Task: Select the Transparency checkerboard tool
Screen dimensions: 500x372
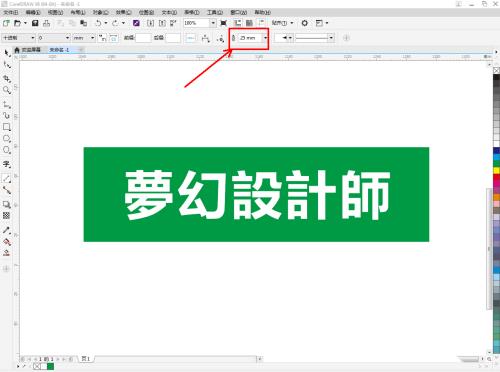Action: pyautogui.click(x=7, y=216)
